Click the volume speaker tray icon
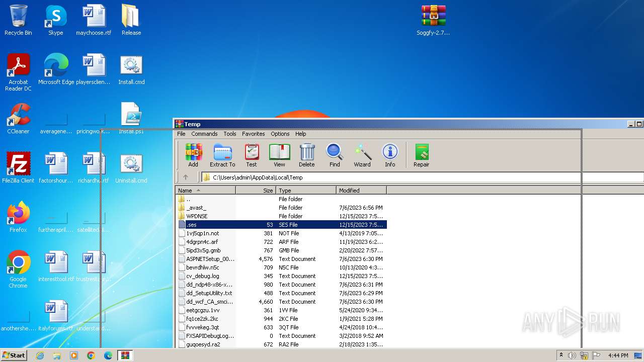644x362 pixels. click(572, 355)
